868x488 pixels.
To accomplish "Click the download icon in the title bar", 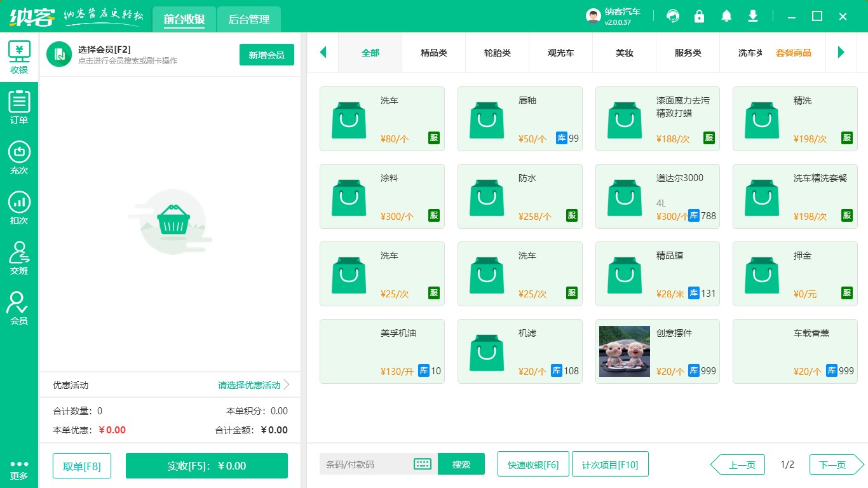I will click(752, 16).
